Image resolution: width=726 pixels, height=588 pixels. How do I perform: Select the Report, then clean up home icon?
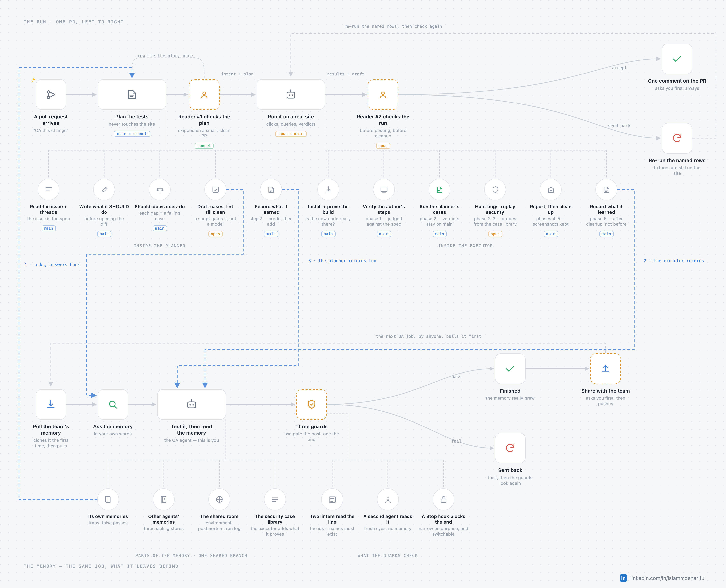(551, 190)
